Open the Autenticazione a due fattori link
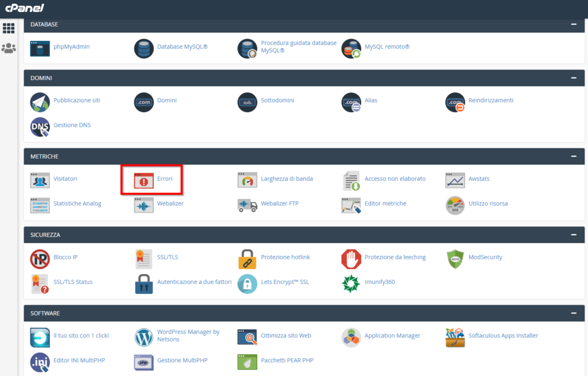 (x=194, y=282)
